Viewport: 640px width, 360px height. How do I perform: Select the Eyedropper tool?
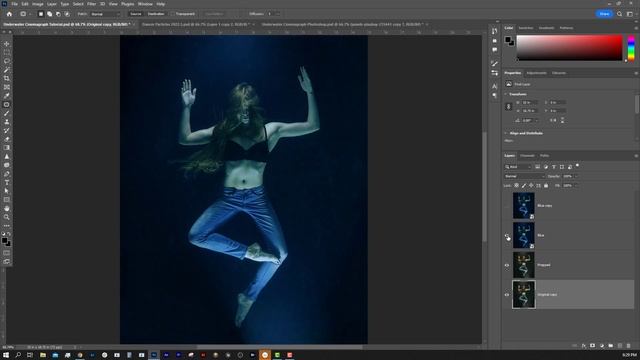pos(7,96)
